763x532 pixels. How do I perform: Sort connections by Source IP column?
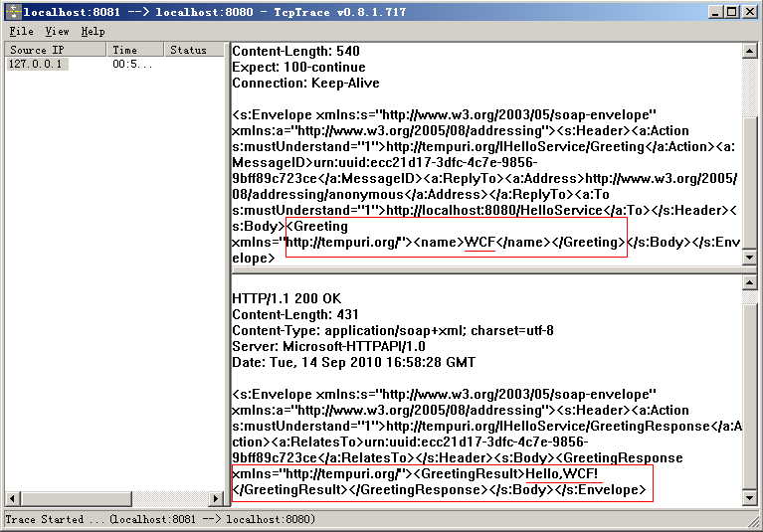point(55,50)
